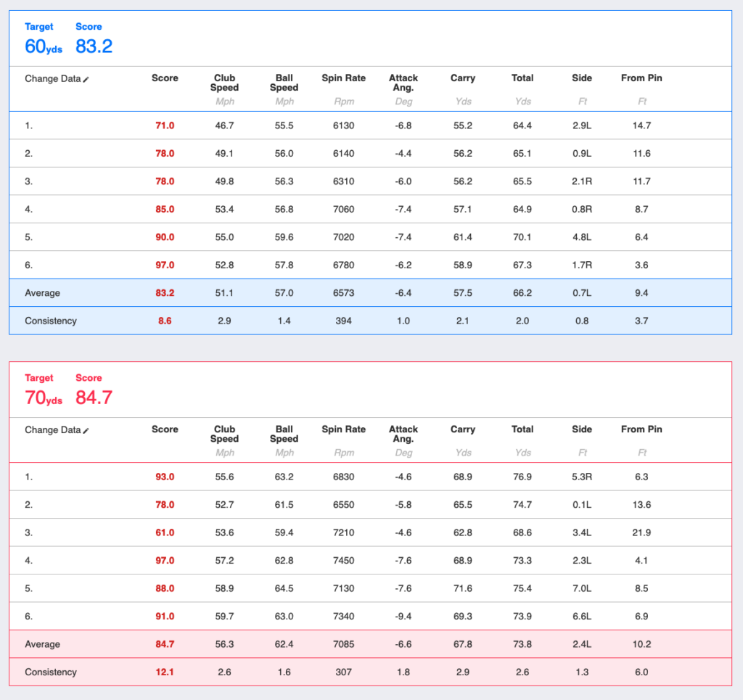Select the blue 60yds target value
Viewport: 743px width, 700px height.
point(44,46)
